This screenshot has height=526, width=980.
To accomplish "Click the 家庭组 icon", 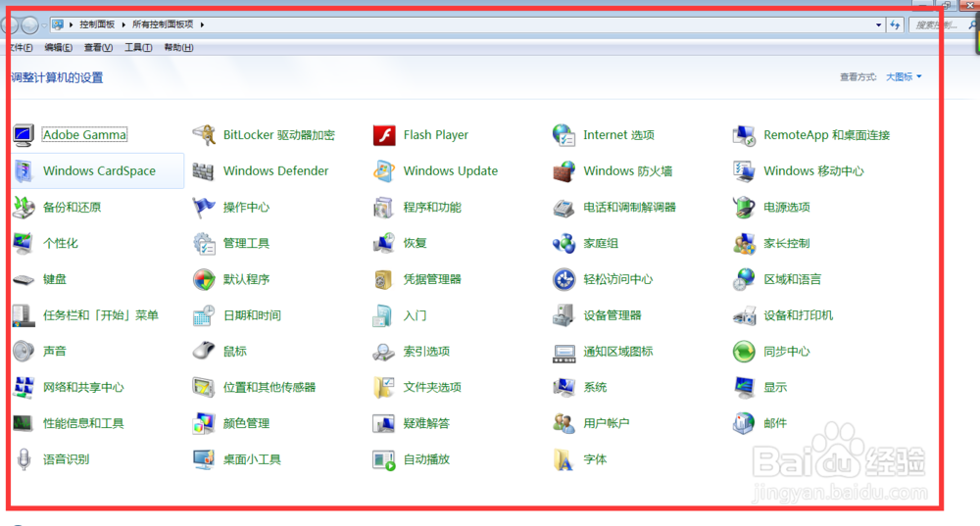I will 563,243.
